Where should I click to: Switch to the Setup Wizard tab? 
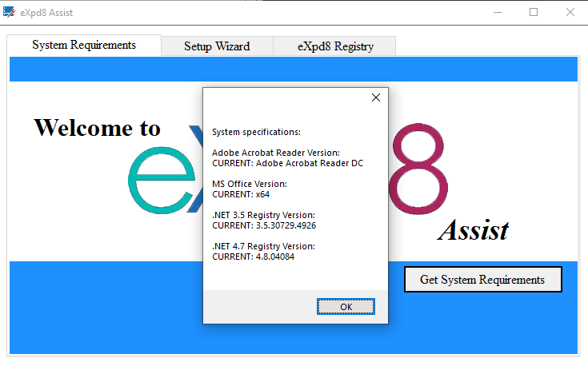point(217,46)
